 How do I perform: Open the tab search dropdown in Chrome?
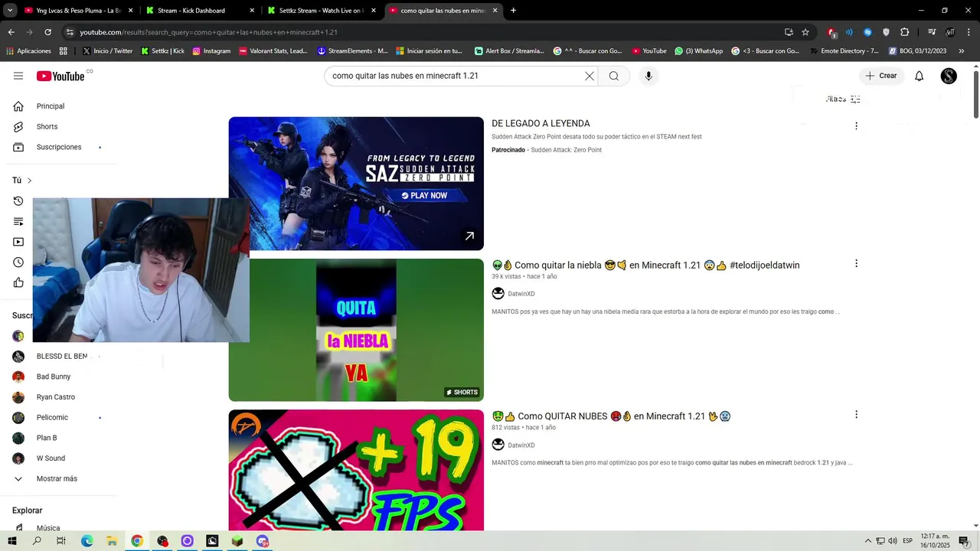[x=10, y=10]
